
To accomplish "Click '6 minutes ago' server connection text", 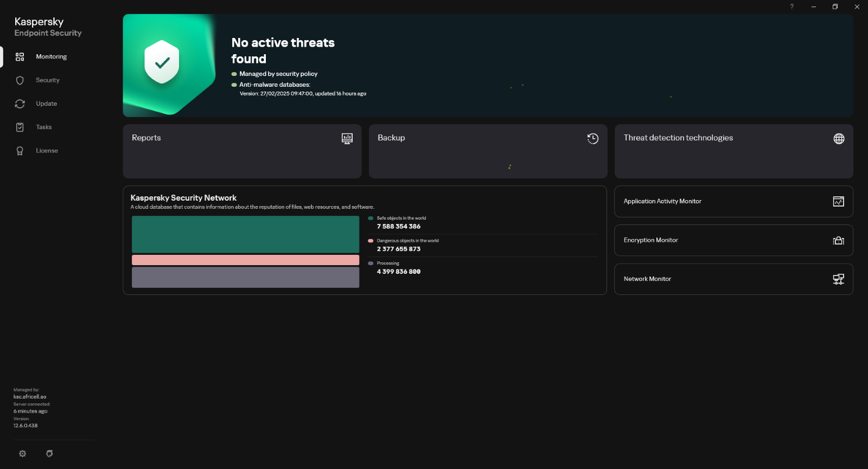I will (30, 412).
